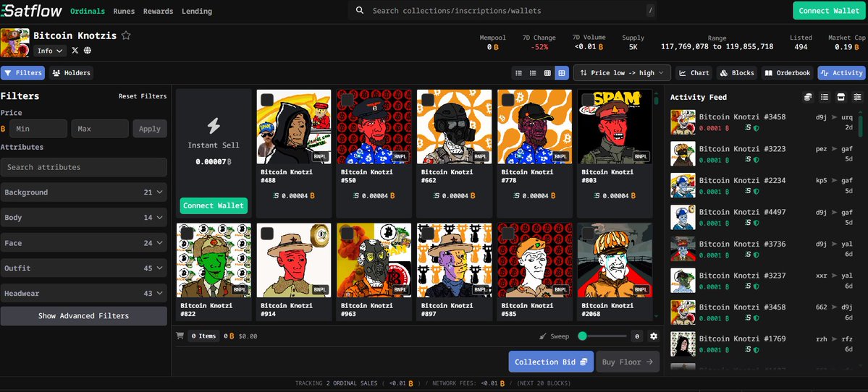
Task: Tick the checkbox on Bitcoin Knotzi #914
Action: 267,234
